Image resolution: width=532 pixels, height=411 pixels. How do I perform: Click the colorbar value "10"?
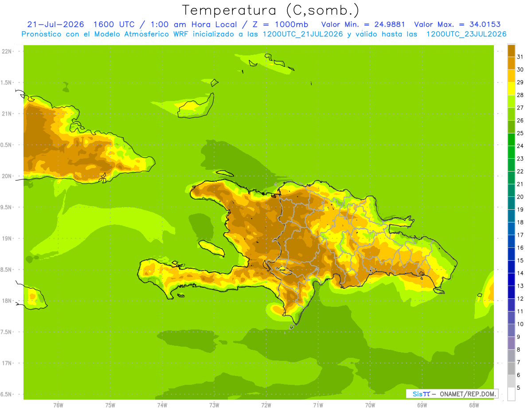(520, 324)
